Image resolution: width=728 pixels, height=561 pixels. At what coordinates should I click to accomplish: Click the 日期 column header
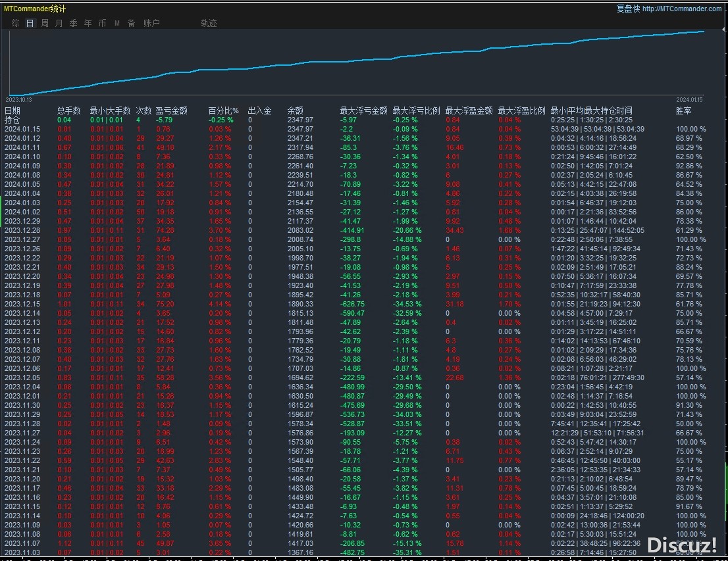[x=13, y=110]
